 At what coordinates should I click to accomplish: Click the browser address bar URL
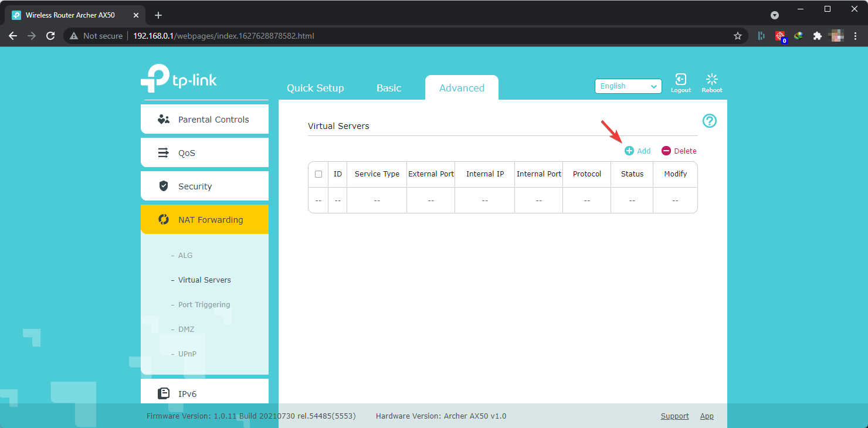click(223, 36)
